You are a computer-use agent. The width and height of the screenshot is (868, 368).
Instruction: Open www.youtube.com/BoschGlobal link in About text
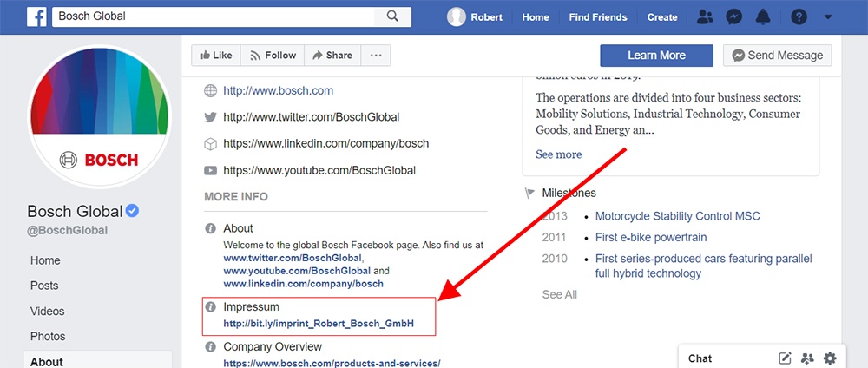click(x=297, y=271)
